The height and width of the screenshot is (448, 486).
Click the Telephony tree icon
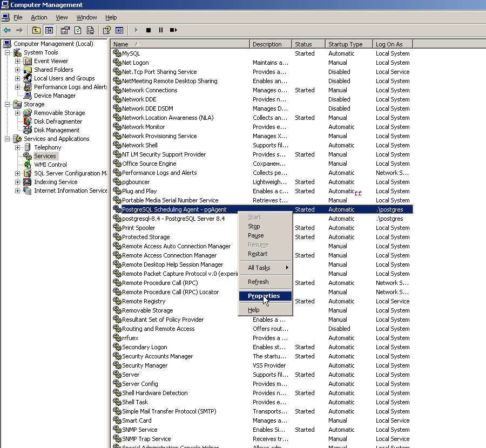tap(28, 147)
